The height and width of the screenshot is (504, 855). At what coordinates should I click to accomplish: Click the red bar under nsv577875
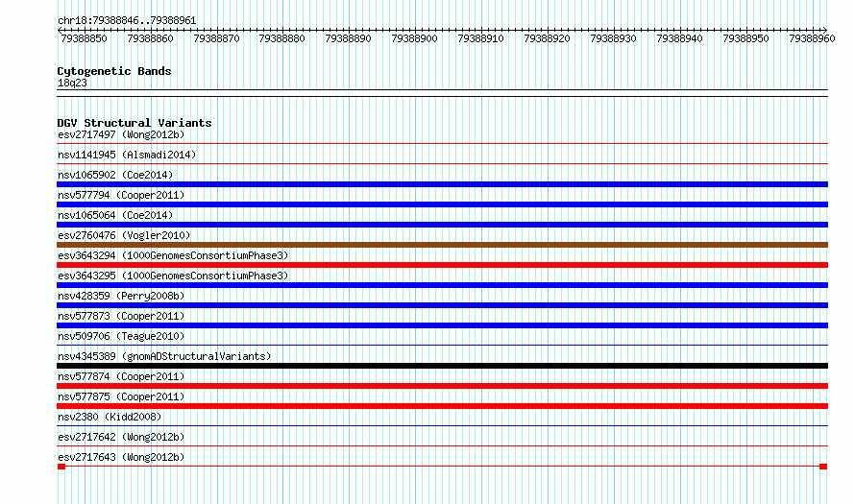pos(442,406)
